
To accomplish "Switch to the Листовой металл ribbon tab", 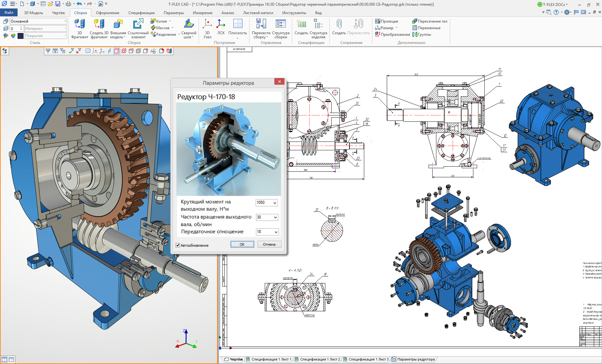I will [258, 13].
